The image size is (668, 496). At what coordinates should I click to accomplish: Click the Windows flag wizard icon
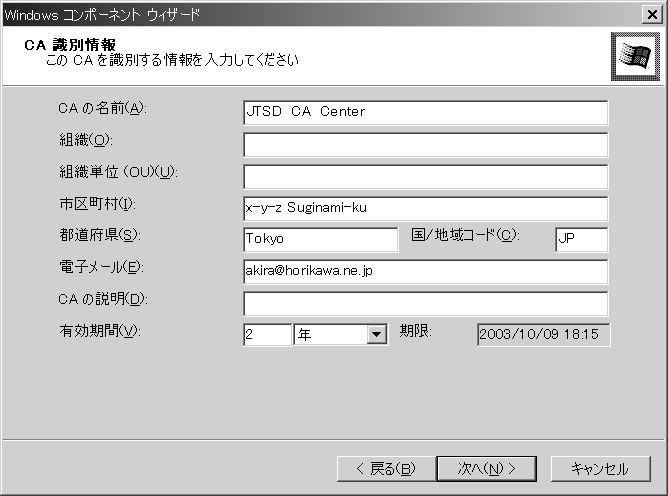(635, 56)
